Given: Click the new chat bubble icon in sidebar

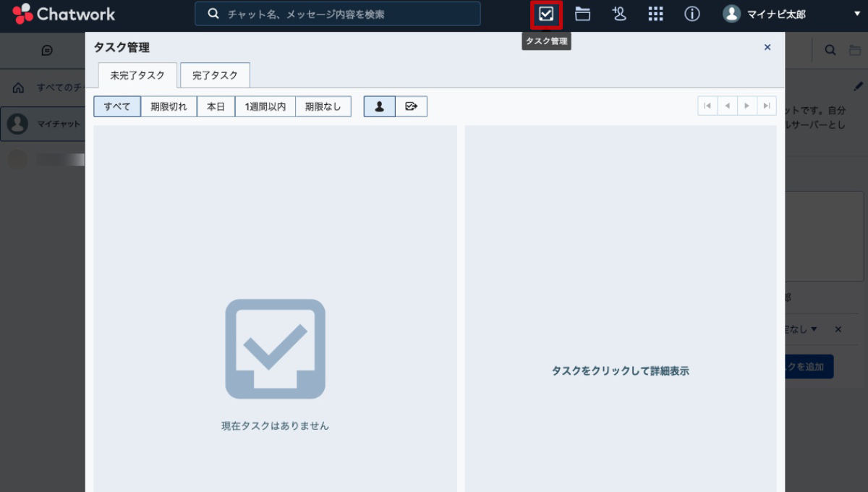Looking at the screenshot, I should (x=47, y=50).
